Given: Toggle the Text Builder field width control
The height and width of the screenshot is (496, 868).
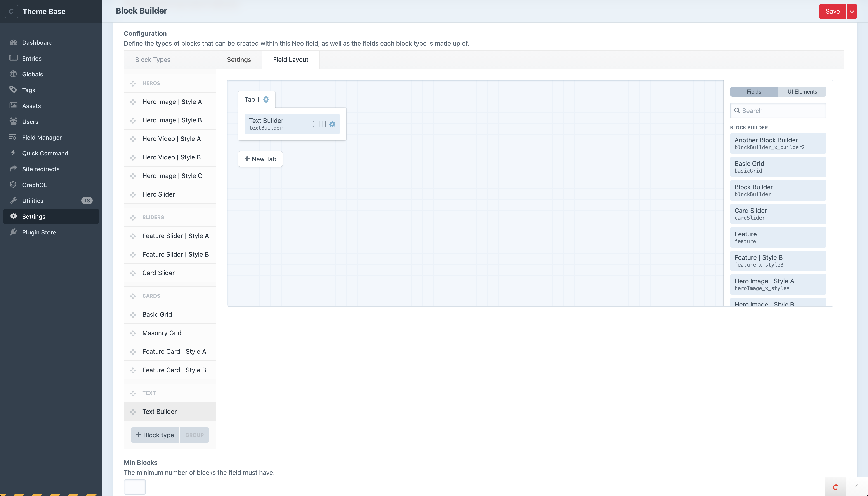Looking at the screenshot, I should pos(319,124).
